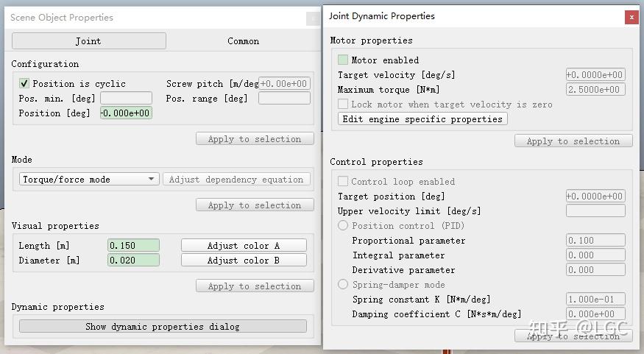Close the Scene Object Properties dialog
Screen dimensions: 644x354
point(312,18)
